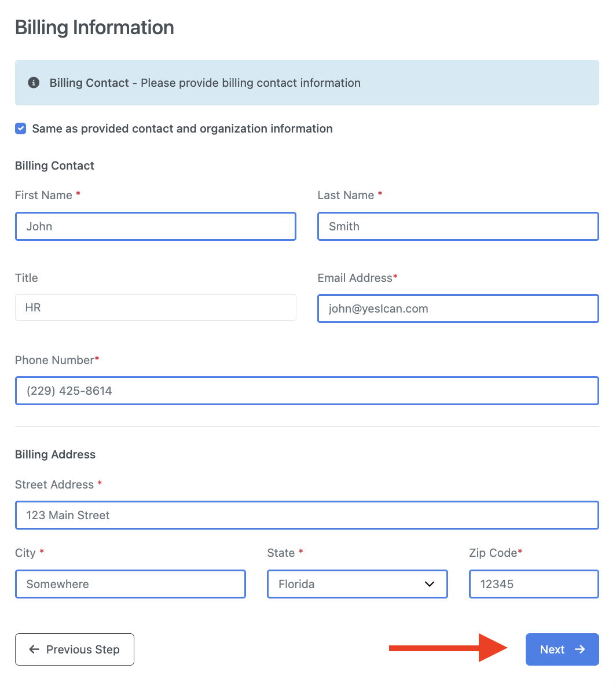Uncheck Same as provided contact information checkbox
Viewport: 616px width, 683px height.
click(x=20, y=128)
